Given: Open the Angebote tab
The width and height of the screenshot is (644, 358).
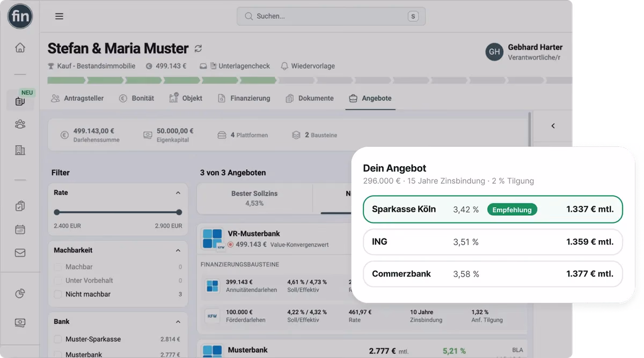Looking at the screenshot, I should [x=370, y=98].
